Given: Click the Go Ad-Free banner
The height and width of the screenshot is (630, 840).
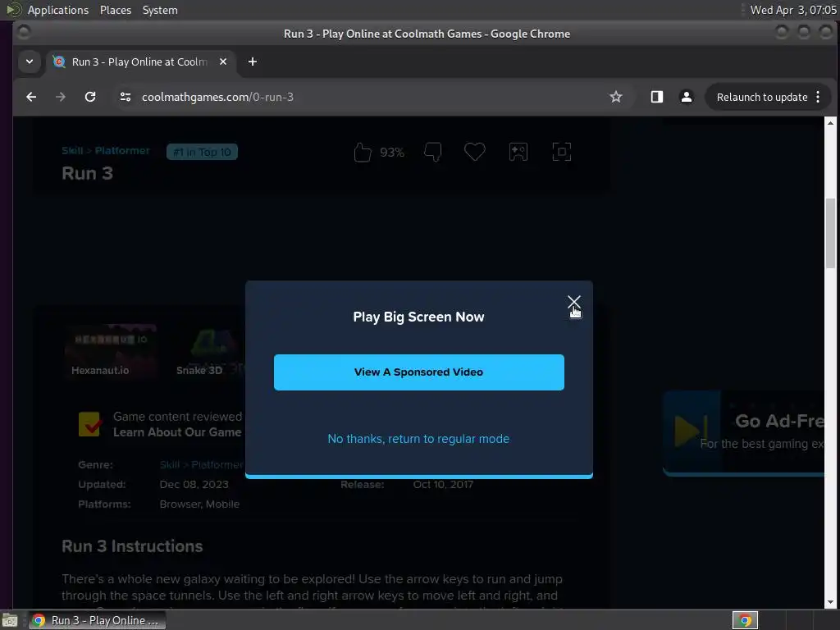Looking at the screenshot, I should click(x=743, y=433).
